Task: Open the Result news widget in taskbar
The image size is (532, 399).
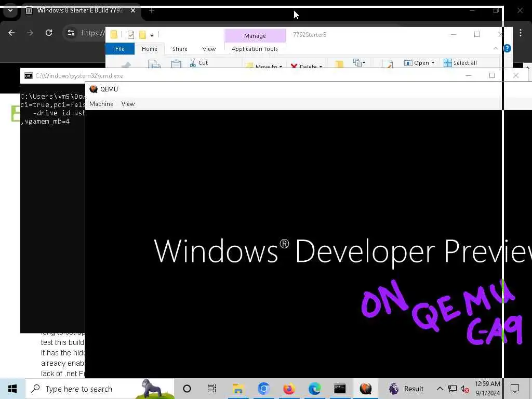Action: pos(406,389)
